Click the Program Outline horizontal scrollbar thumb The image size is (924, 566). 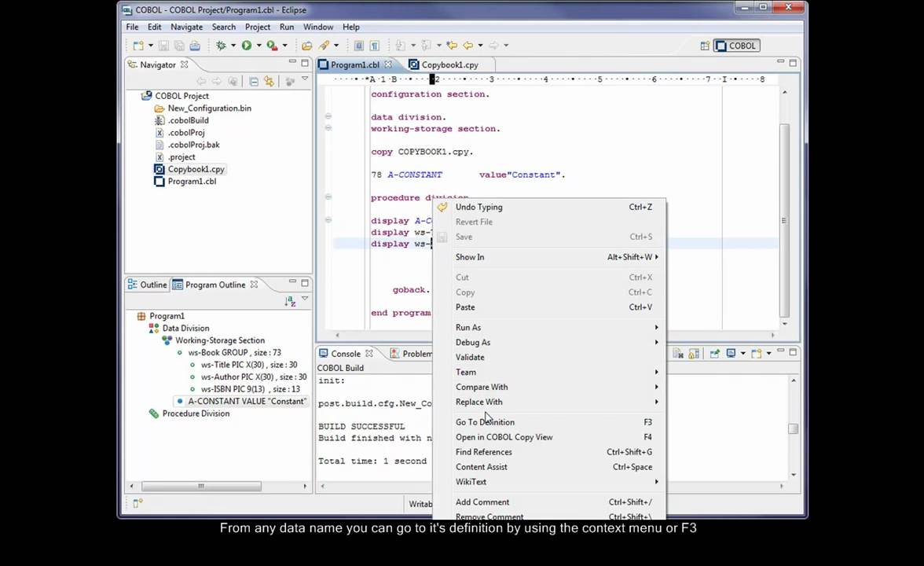[x=201, y=487]
